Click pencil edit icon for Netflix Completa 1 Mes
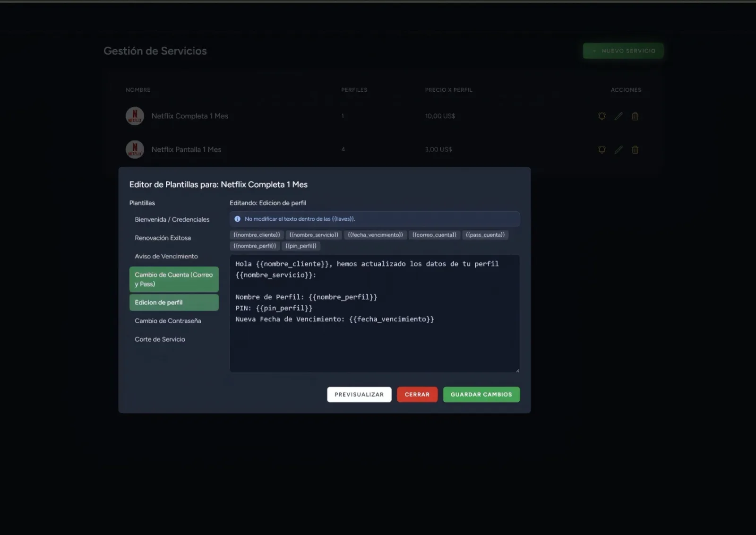This screenshot has width=756, height=535. (x=619, y=116)
